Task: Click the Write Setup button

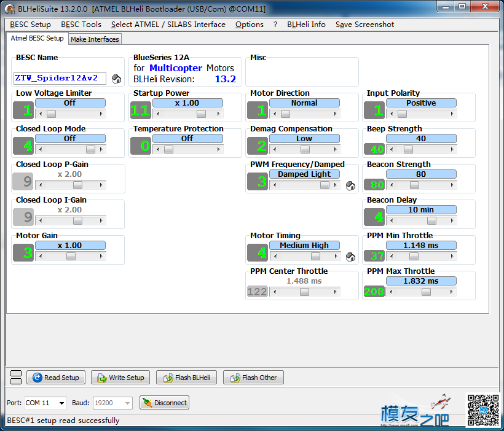Action: click(120, 378)
